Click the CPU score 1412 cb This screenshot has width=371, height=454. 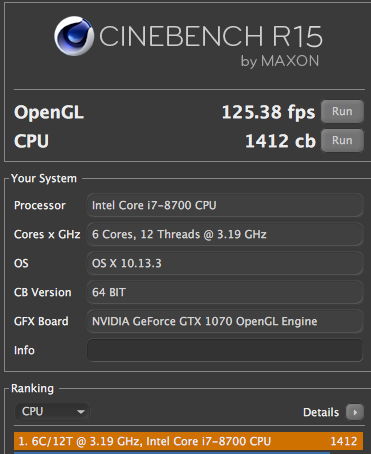280,141
